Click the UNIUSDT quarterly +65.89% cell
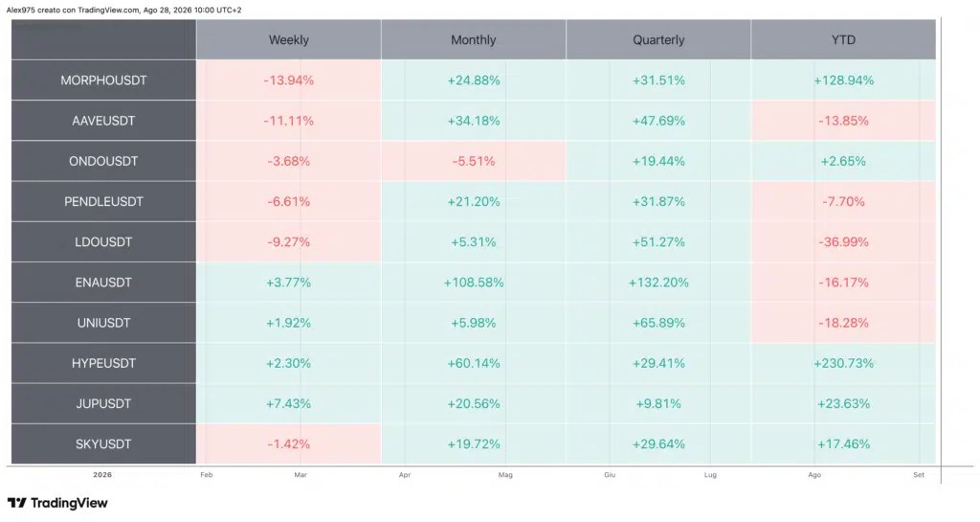Screen dimensions: 980x522 coord(658,323)
